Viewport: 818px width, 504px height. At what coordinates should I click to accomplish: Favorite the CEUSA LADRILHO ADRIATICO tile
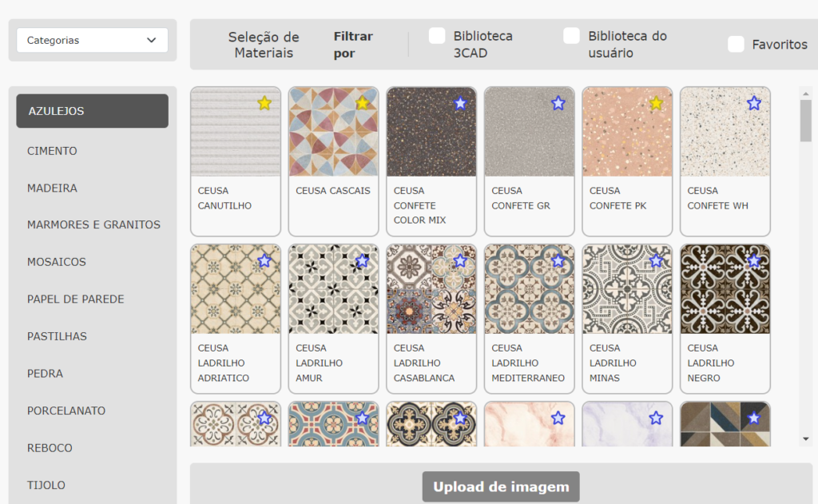click(x=264, y=260)
